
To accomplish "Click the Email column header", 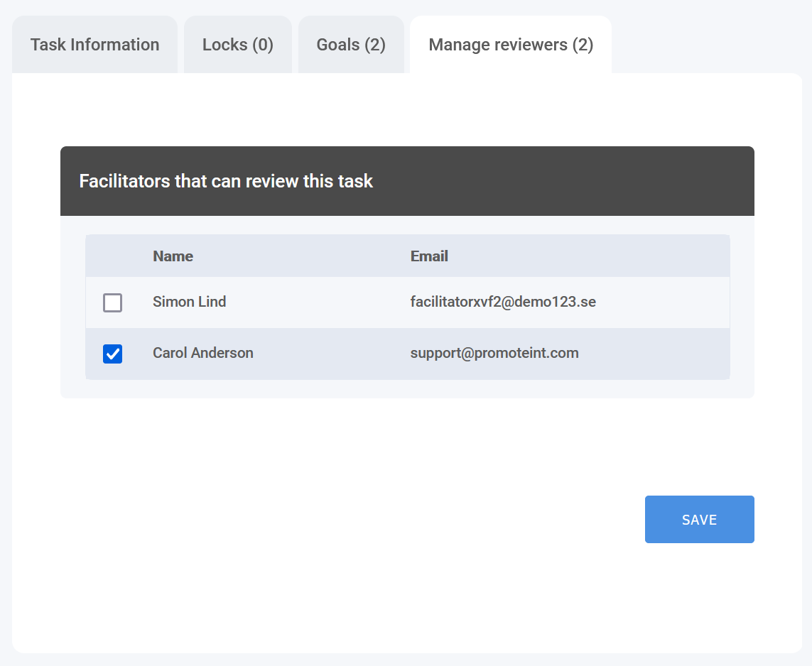I will click(x=429, y=256).
